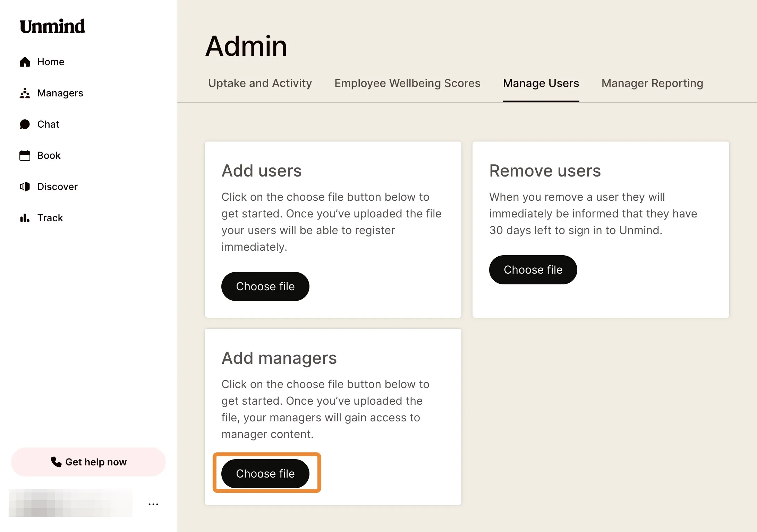The width and height of the screenshot is (757, 532).
Task: Click text 'your users will be able to register'
Action: [308, 230]
